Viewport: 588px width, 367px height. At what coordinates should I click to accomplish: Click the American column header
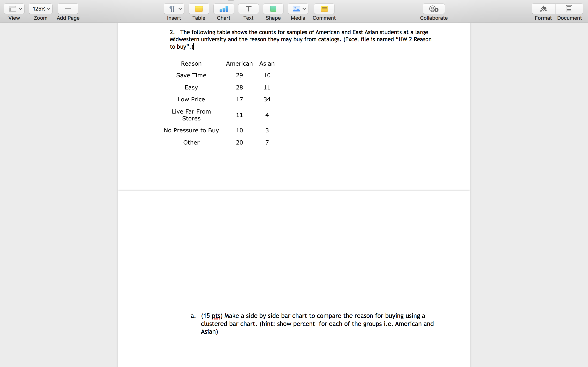point(239,64)
